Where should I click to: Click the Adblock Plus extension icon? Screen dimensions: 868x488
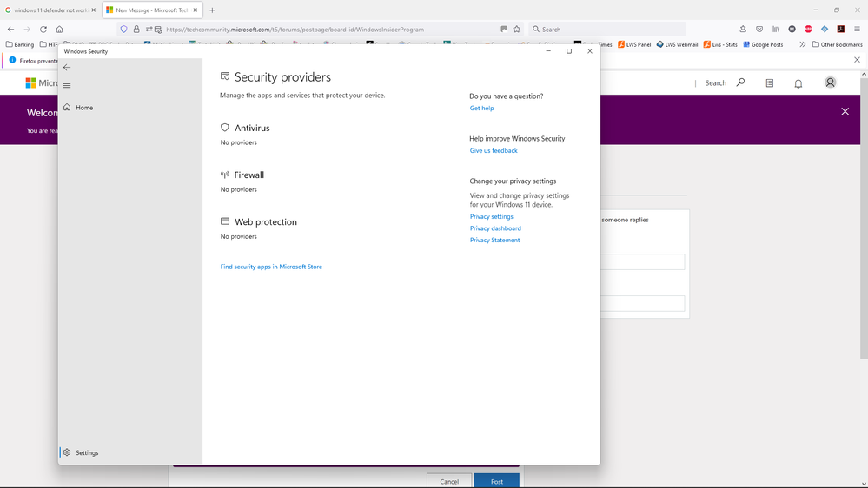(808, 30)
